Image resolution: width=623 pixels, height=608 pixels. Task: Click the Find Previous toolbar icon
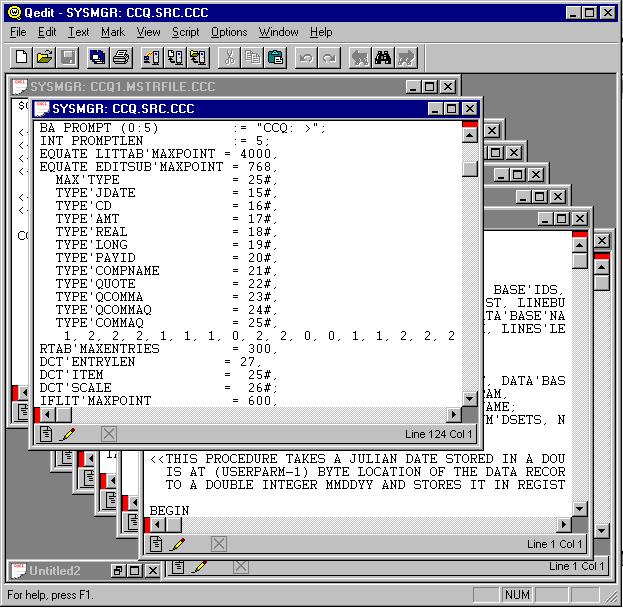pyautogui.click(x=360, y=58)
